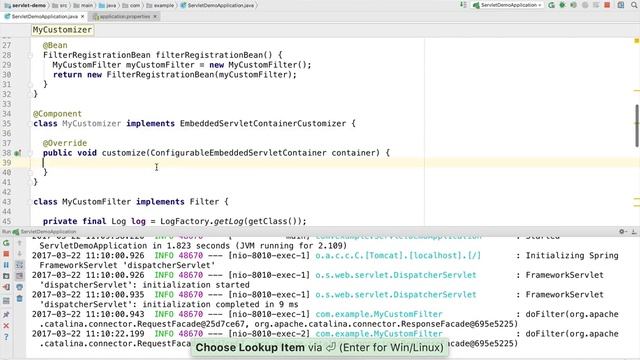640x360 pixels.
Task: Click the Choose Lookup Item hint popup
Action: [319, 348]
